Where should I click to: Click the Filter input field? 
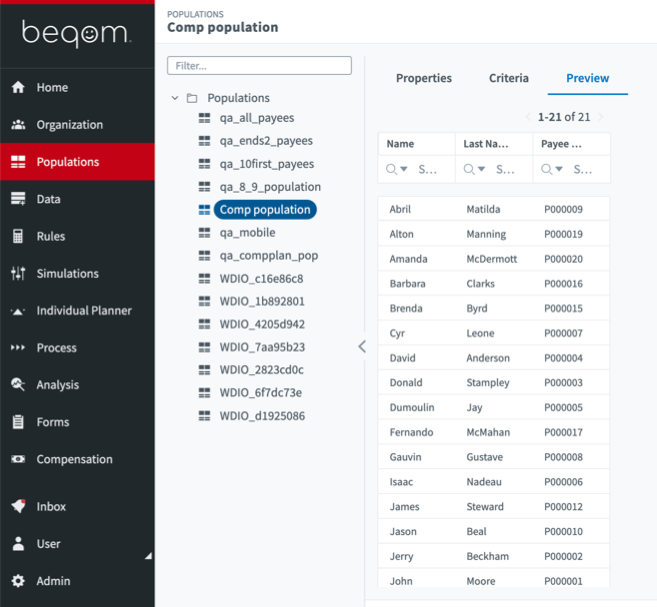(259, 65)
